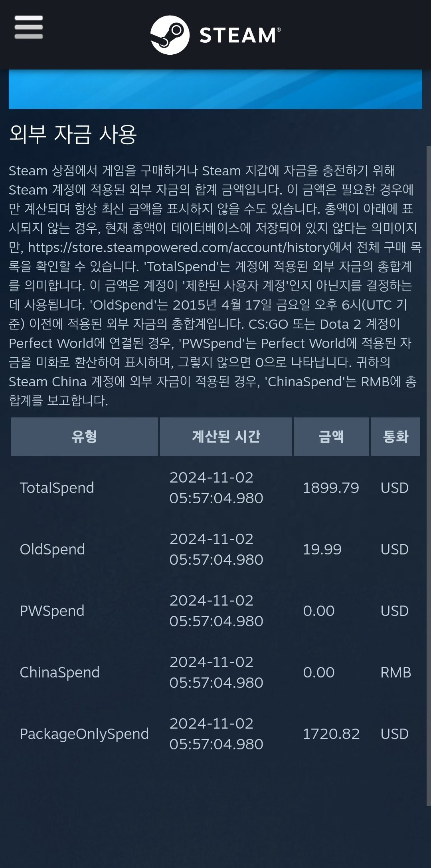The image size is (431, 868).
Task: Select the 유형 column header
Action: 84,437
